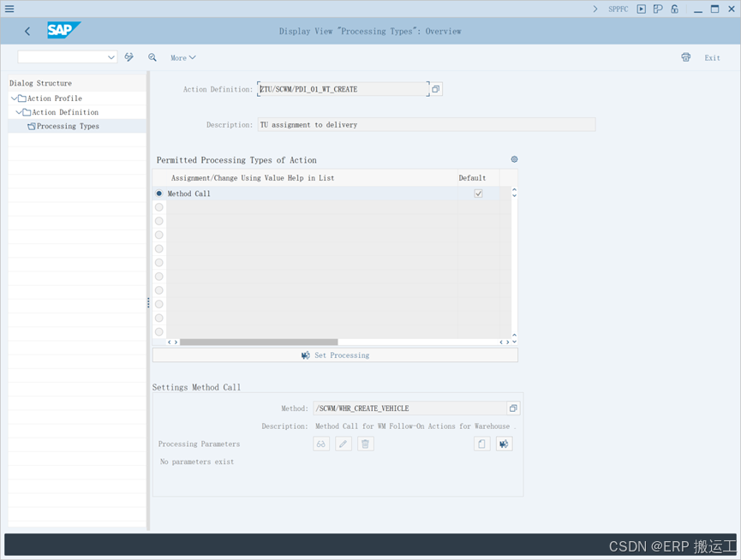
Task: Collapse the Action Definition tree node
Action: tap(21, 111)
